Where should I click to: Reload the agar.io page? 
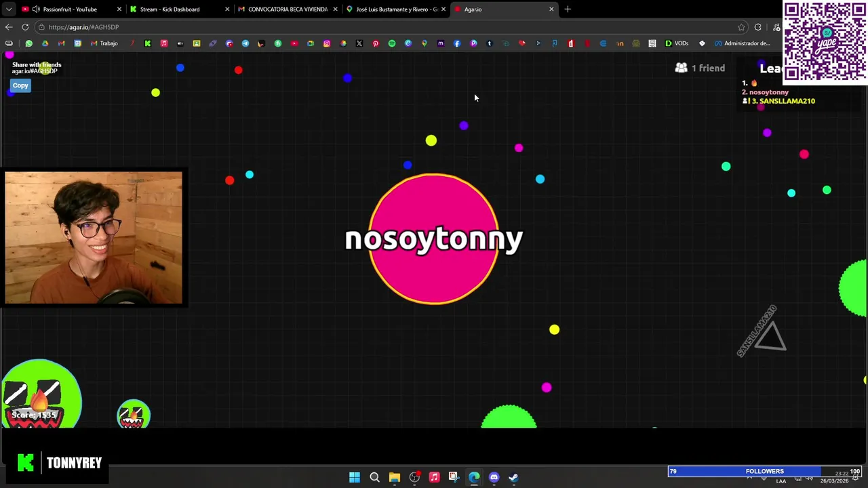coord(25,27)
